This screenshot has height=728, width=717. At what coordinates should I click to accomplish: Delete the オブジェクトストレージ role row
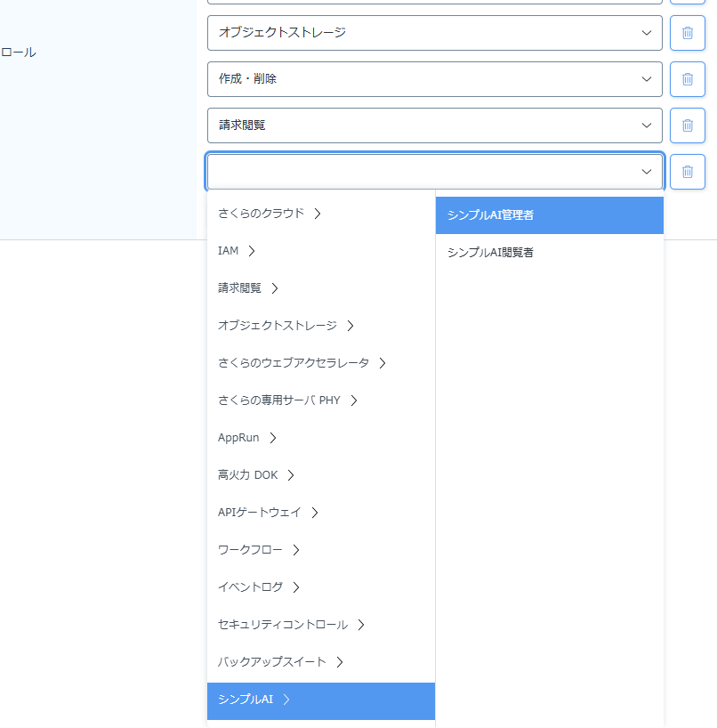(x=687, y=33)
